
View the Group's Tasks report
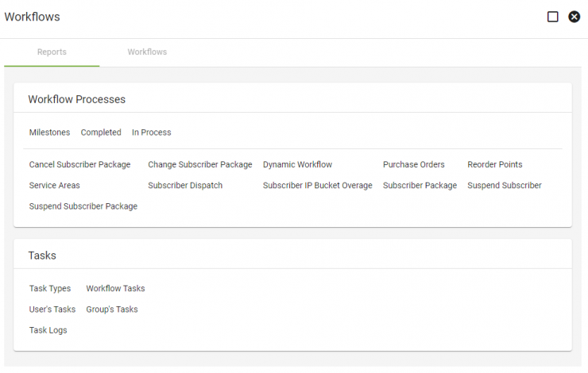pyautogui.click(x=112, y=310)
